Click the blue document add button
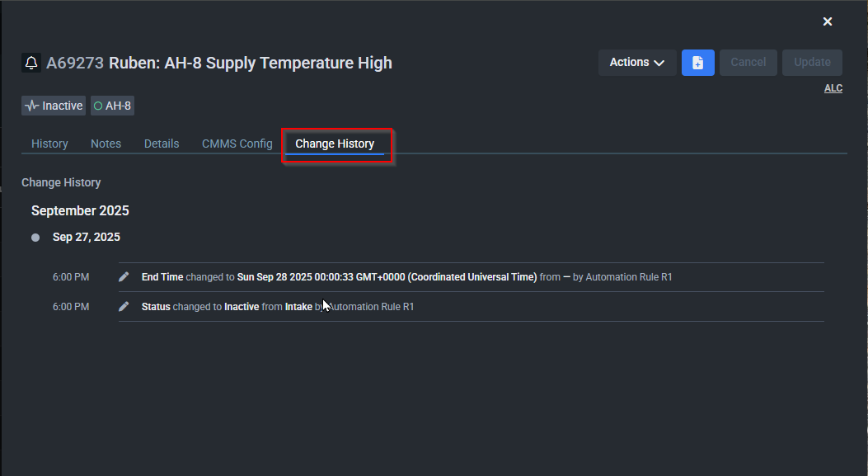868x476 pixels. tap(697, 63)
